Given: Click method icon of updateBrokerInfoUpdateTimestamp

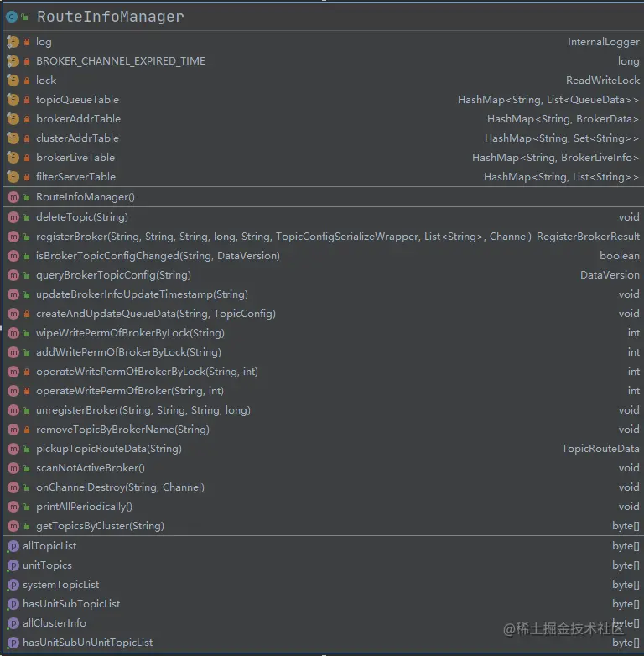Looking at the screenshot, I should (x=13, y=294).
